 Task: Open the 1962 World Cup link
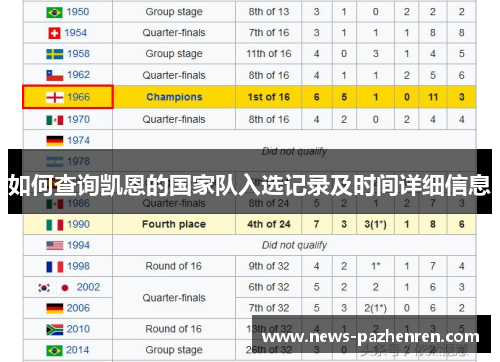click(x=79, y=74)
